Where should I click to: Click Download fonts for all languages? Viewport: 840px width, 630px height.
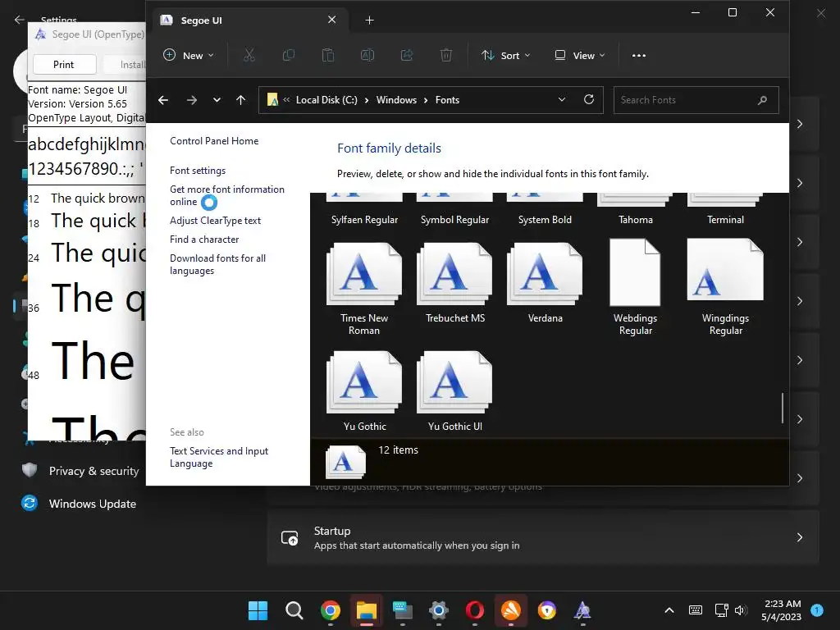[217, 264]
